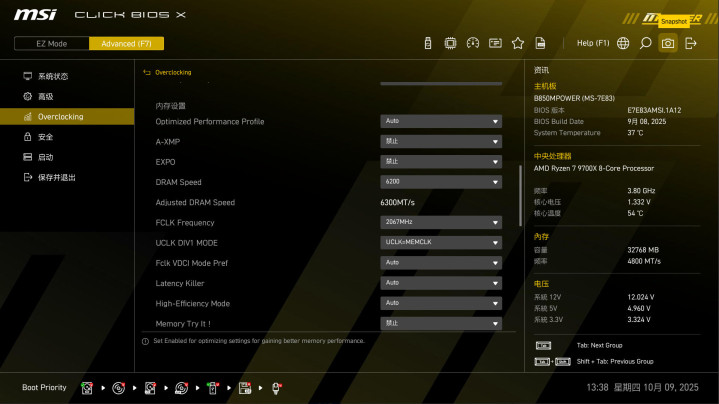Image resolution: width=719 pixels, height=404 pixels.
Task: Click the BIOS Build Date 9月 08, 2025
Action: 647,122
